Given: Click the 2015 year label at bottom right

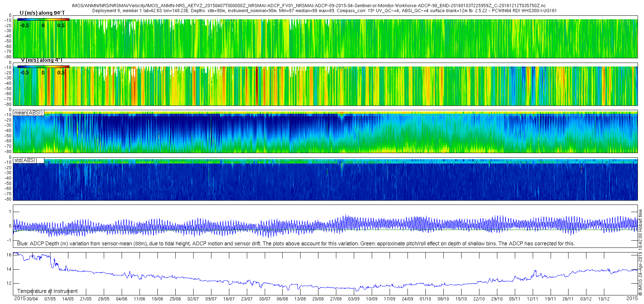Looking at the screenshot, I should tap(632, 298).
